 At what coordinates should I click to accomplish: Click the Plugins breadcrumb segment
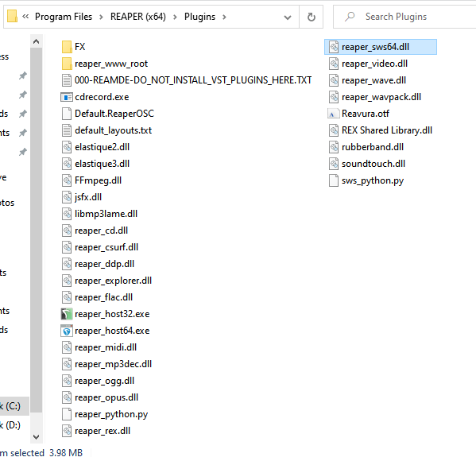coord(199,17)
